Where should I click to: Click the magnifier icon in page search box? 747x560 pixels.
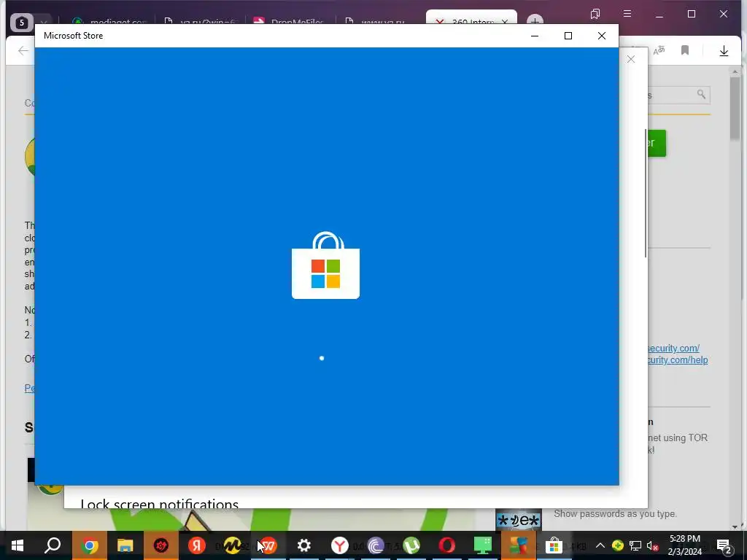[701, 94]
